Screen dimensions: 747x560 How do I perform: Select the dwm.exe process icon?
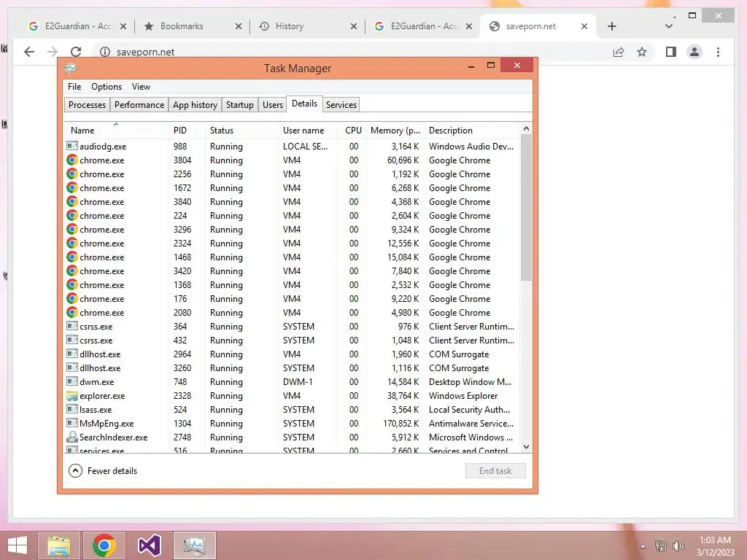pos(72,381)
